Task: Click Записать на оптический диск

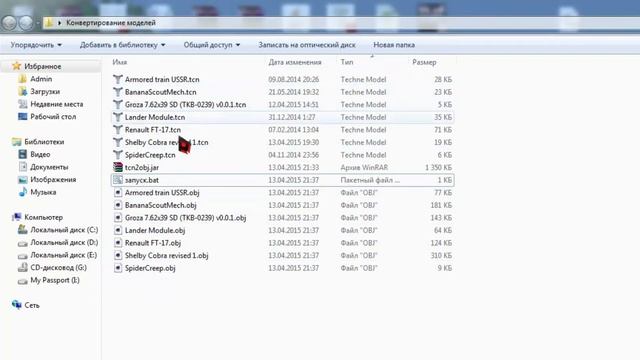Action: [x=307, y=45]
